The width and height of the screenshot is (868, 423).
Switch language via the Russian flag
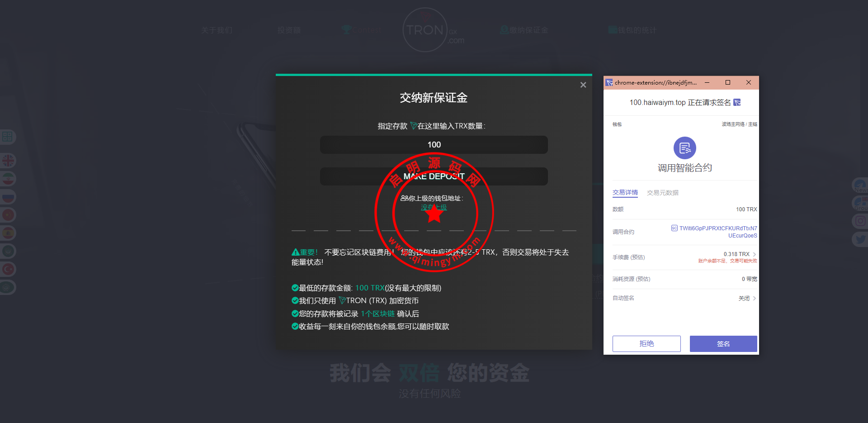[8, 197]
